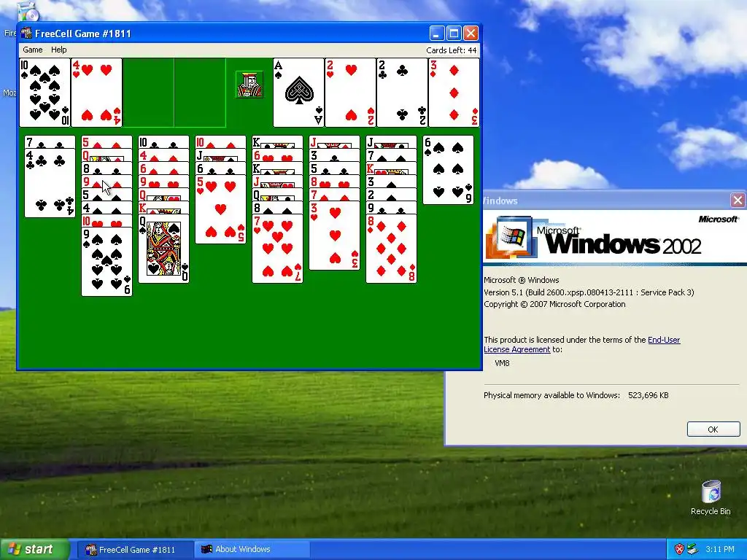This screenshot has height=560, width=747.
Task: Click the 2 of hearts home cell
Action: pos(350,93)
